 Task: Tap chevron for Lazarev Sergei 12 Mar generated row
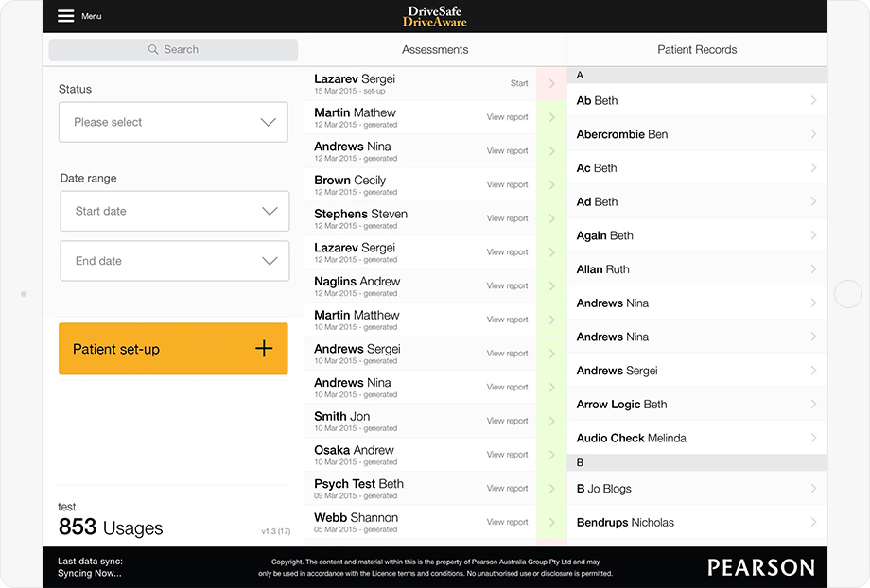click(551, 252)
